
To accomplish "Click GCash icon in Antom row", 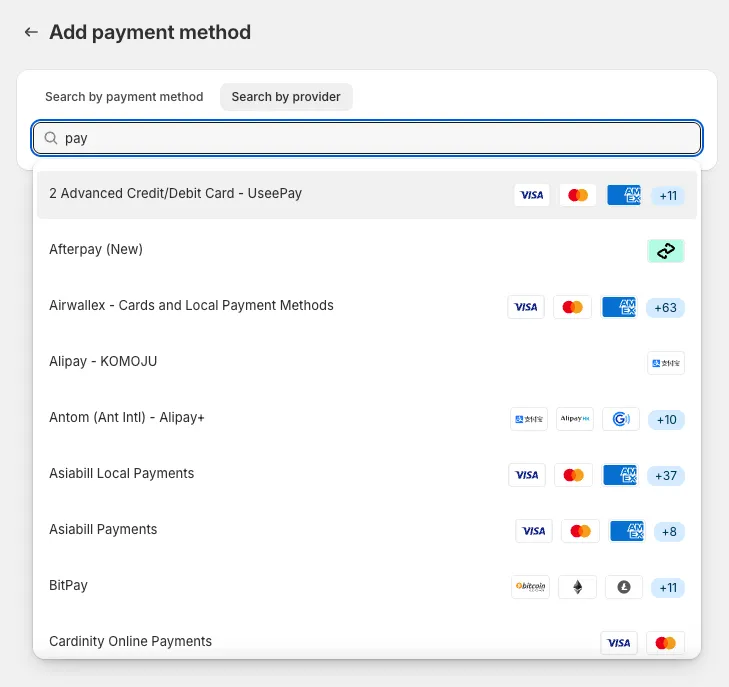I will (621, 419).
